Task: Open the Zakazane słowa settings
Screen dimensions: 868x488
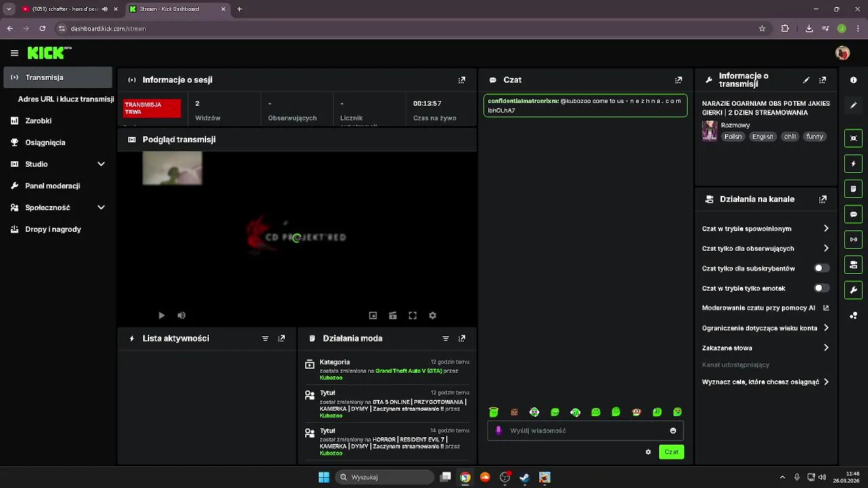Action: click(766, 348)
